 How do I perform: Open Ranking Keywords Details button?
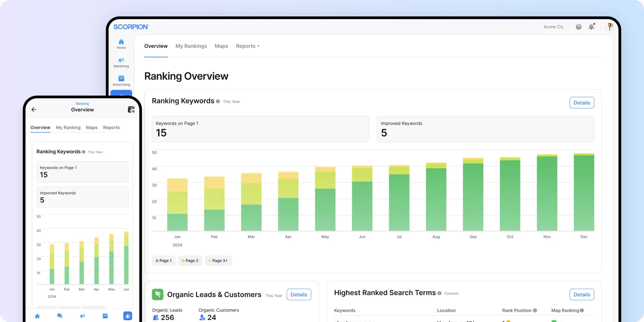point(582,103)
